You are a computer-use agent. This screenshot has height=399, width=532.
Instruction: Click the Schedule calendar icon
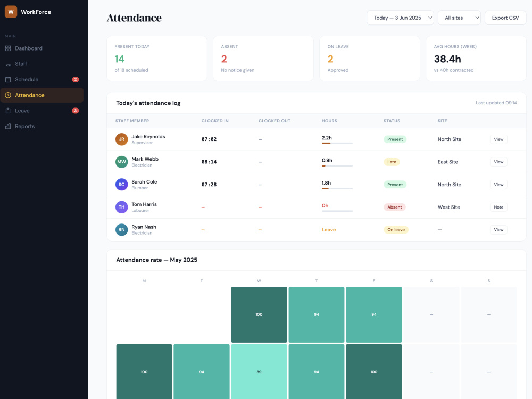tap(8, 80)
